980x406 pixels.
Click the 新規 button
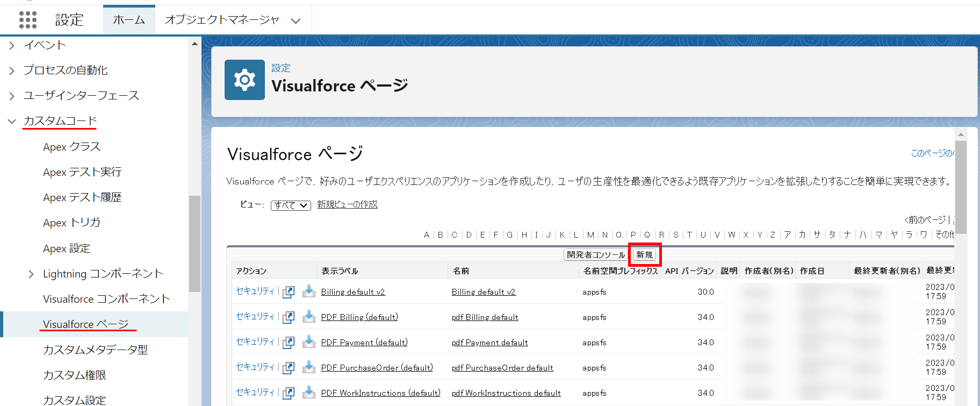[x=644, y=255]
